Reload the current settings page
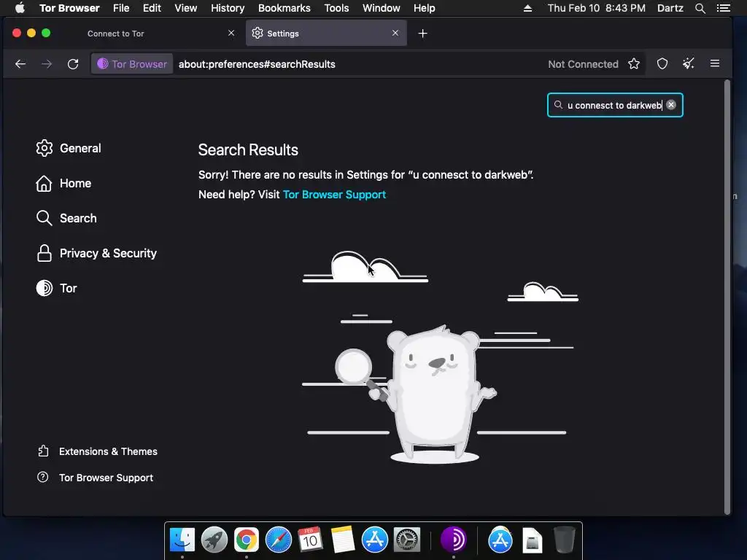 [73, 64]
